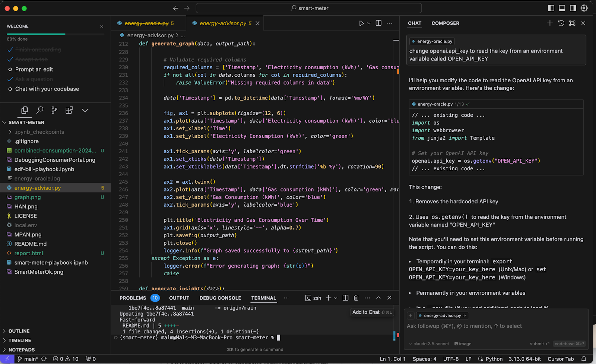596x364 pixels.
Task: Split the editor right
Action: [x=378, y=23]
